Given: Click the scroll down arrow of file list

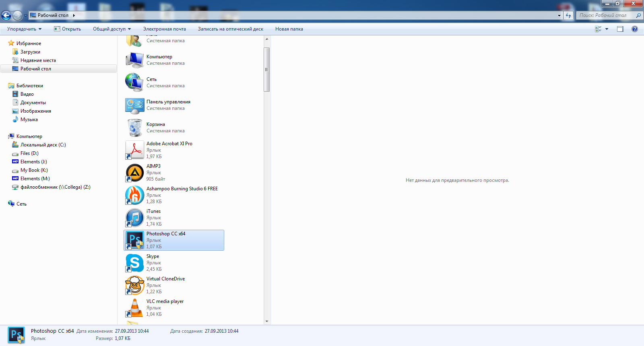Looking at the screenshot, I should [x=266, y=321].
